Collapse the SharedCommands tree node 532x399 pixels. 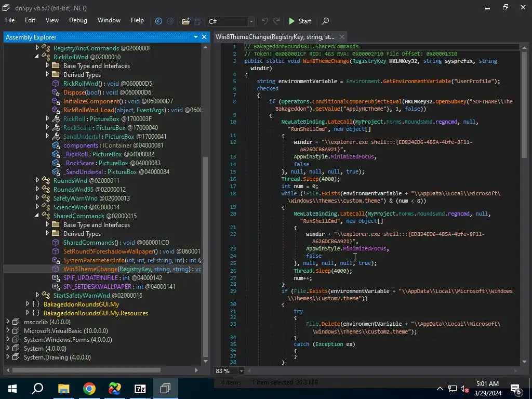pos(37,216)
